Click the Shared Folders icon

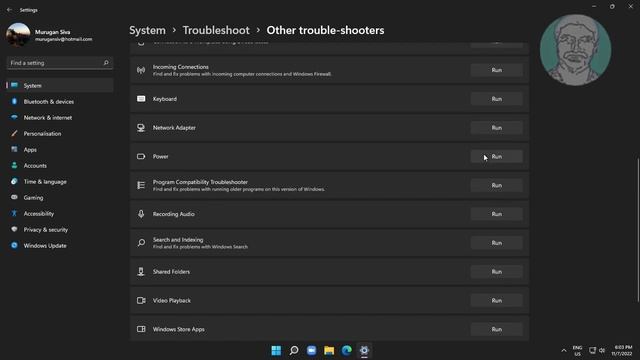(141, 271)
